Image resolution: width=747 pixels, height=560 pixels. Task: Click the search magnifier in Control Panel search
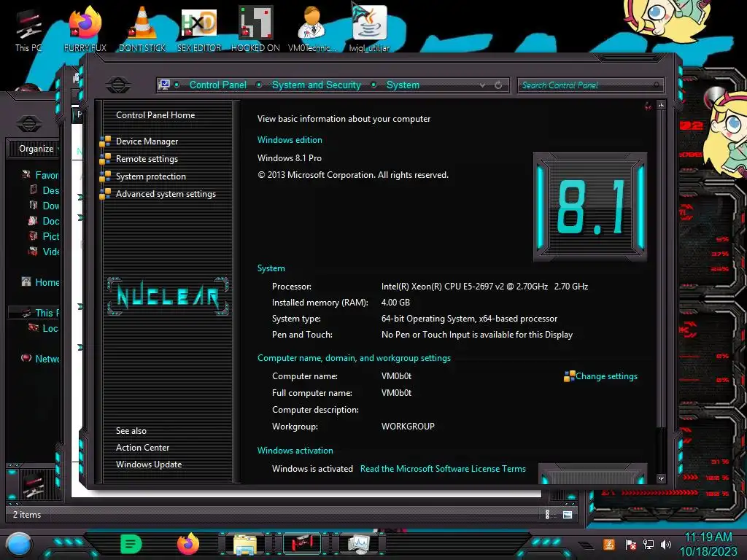coord(657,85)
